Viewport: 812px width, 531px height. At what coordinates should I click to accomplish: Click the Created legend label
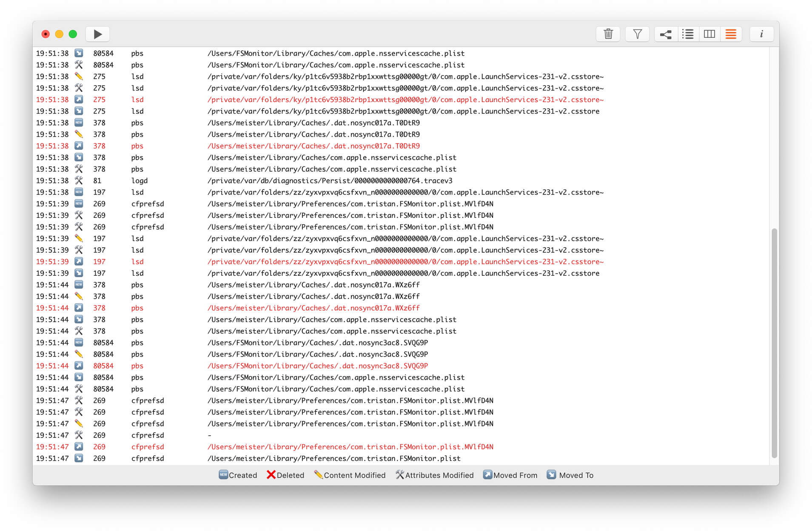click(242, 475)
